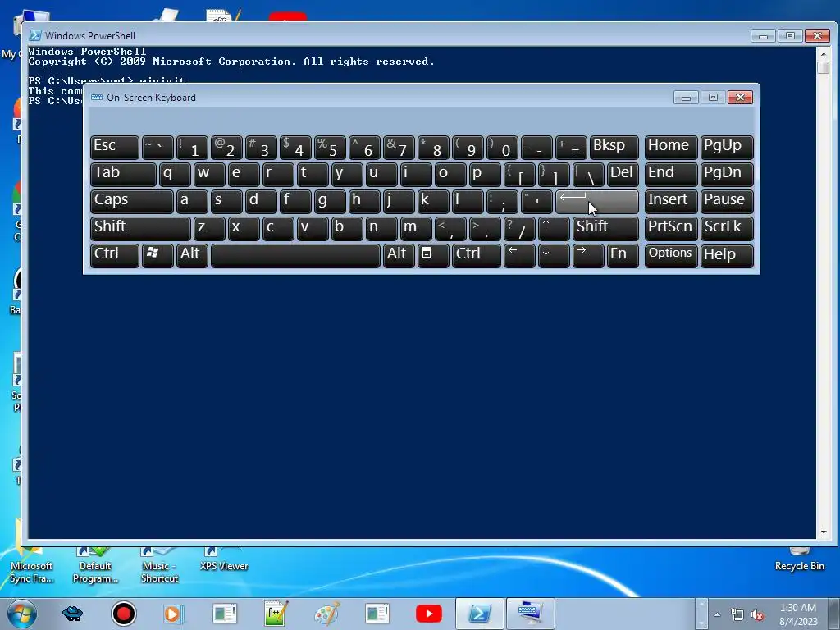Tap the Bksp key
840x630 pixels.
click(x=614, y=147)
